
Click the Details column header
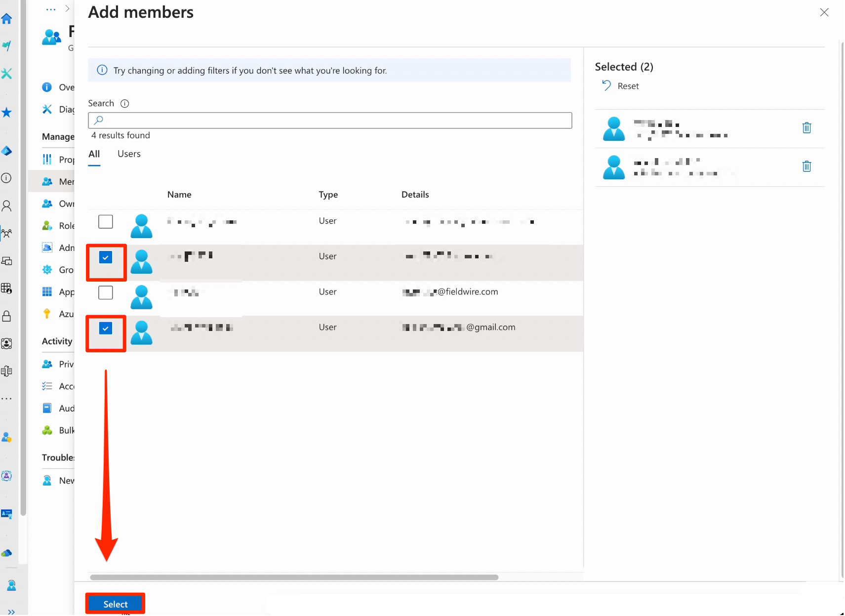[415, 195]
